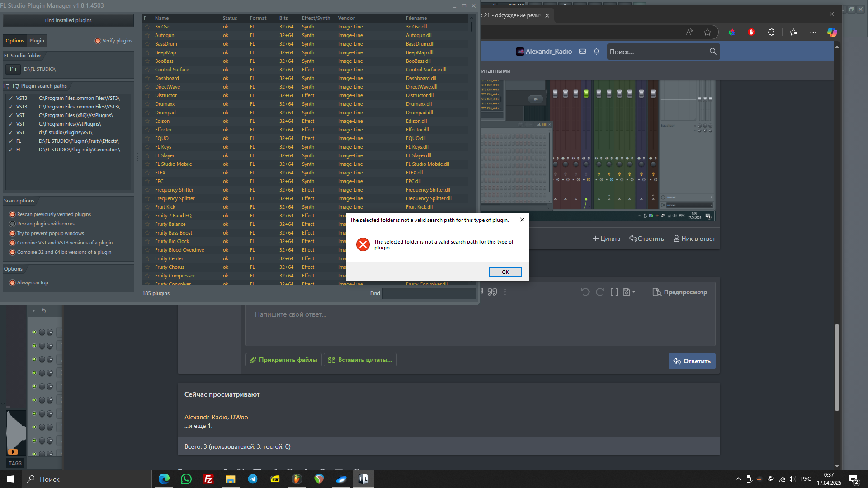Image resolution: width=868 pixels, height=488 pixels.
Task: Open the save draft dropdown arrow
Action: (x=634, y=292)
